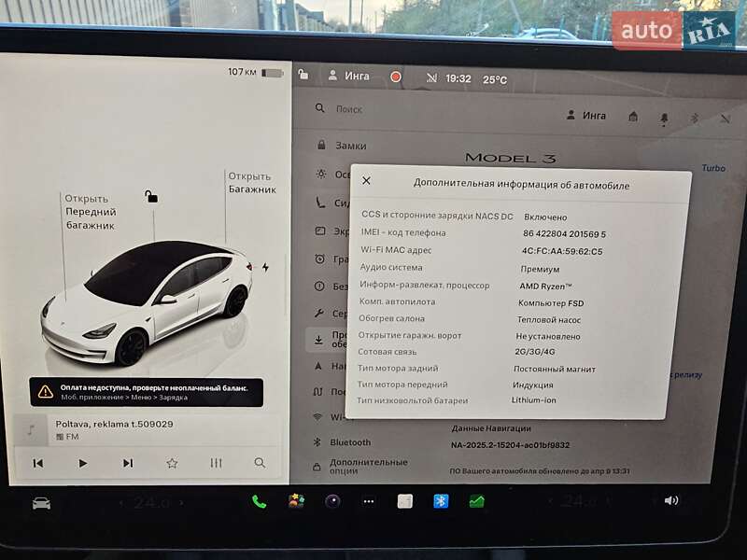
Task: Open the Инга driver profile in status bar
Action: pos(349,76)
